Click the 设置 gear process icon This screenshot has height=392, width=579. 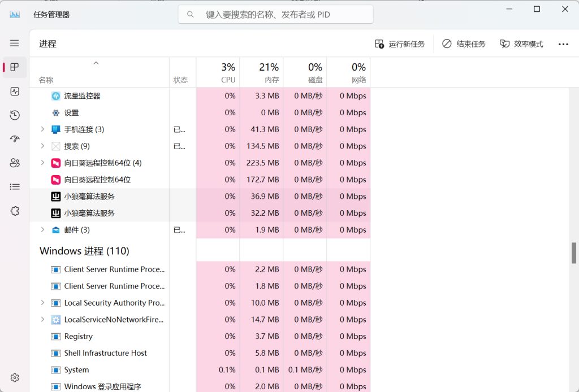(x=56, y=113)
